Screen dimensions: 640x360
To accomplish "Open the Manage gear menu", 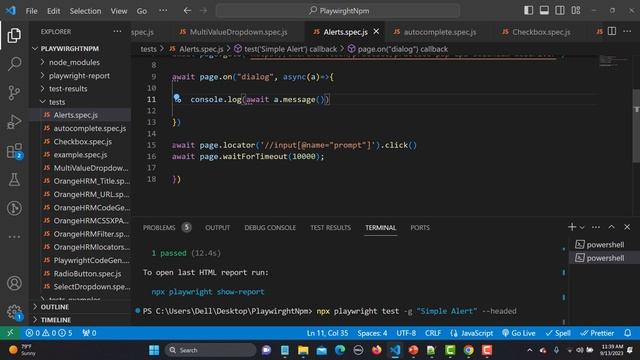I will tap(14, 312).
